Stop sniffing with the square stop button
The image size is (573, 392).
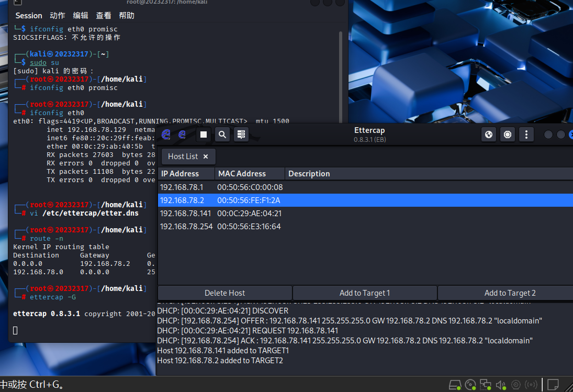pos(204,135)
